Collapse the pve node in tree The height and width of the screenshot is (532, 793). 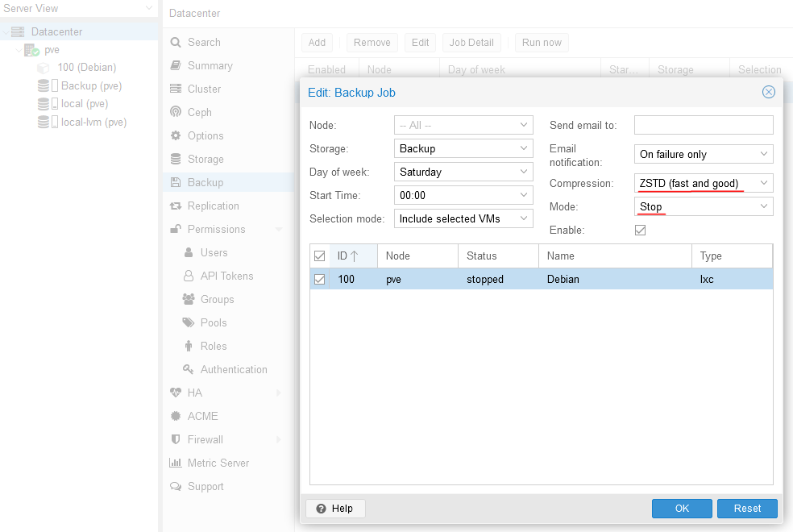click(x=19, y=50)
